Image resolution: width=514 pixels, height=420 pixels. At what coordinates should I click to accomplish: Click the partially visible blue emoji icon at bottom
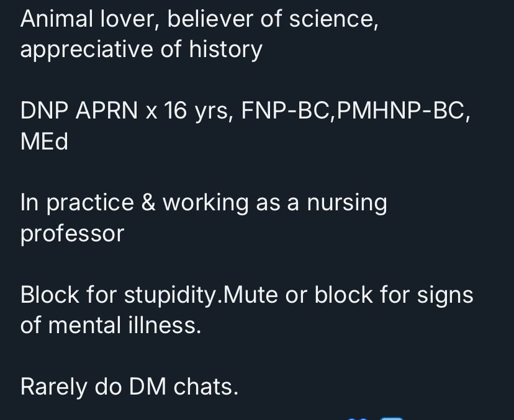357,418
